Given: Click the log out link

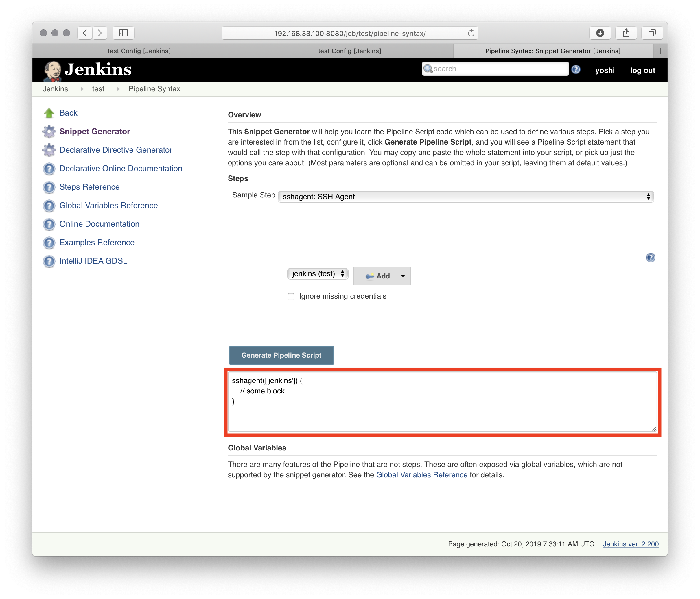Looking at the screenshot, I should coord(642,71).
